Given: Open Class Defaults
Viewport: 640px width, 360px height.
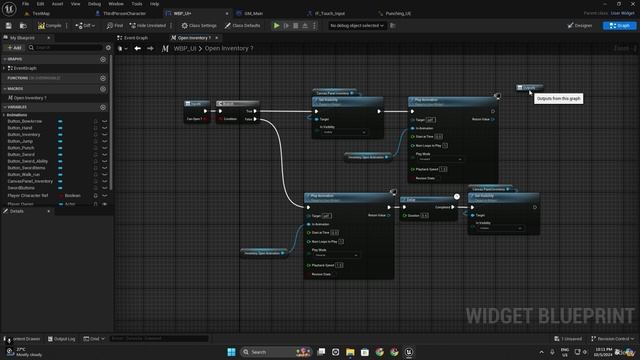Looking at the screenshot, I should 242,26.
